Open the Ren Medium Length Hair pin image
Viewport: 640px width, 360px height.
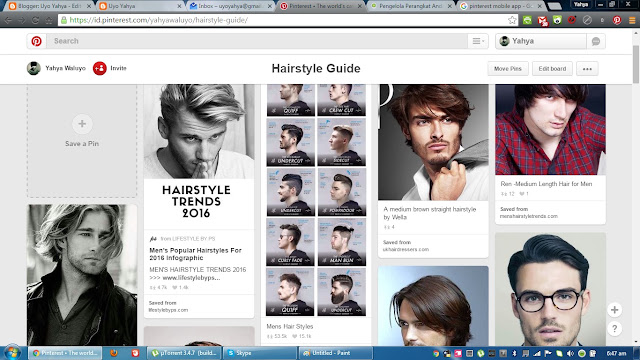click(x=550, y=129)
